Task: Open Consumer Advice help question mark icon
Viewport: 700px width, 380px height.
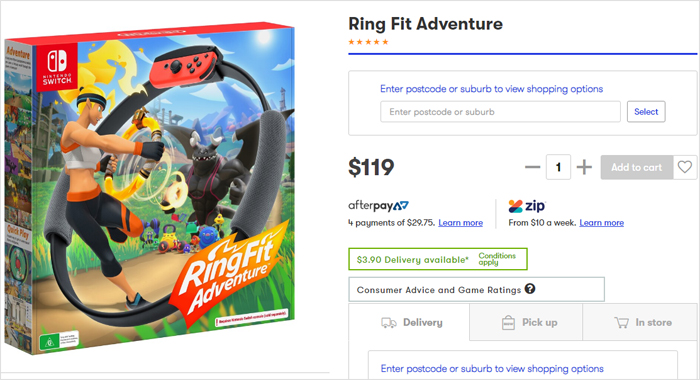Action: (530, 289)
